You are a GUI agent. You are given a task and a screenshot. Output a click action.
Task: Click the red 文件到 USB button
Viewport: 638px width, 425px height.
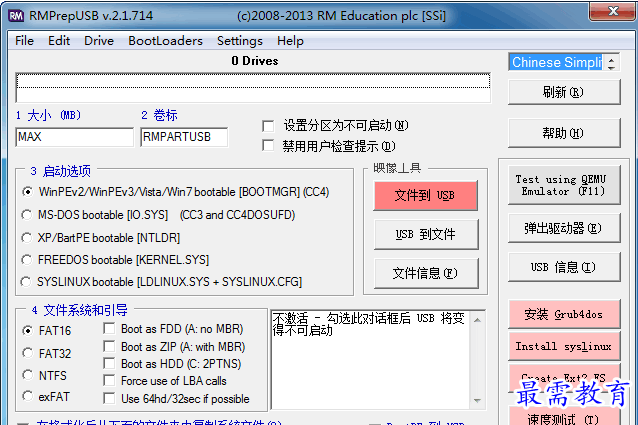click(426, 196)
